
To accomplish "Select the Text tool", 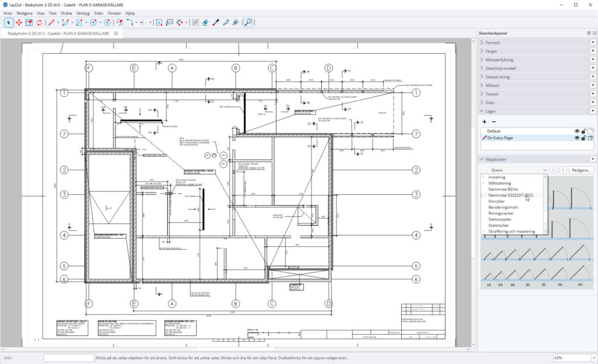I will click(158, 23).
